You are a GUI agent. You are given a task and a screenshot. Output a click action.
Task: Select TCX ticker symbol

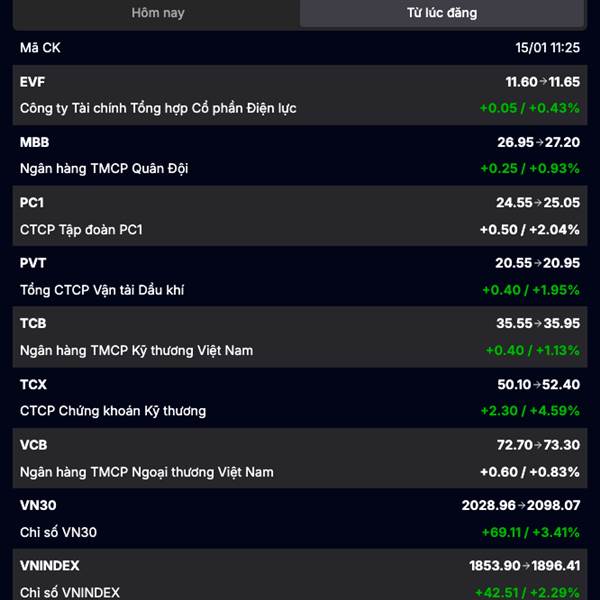[x=33, y=384]
